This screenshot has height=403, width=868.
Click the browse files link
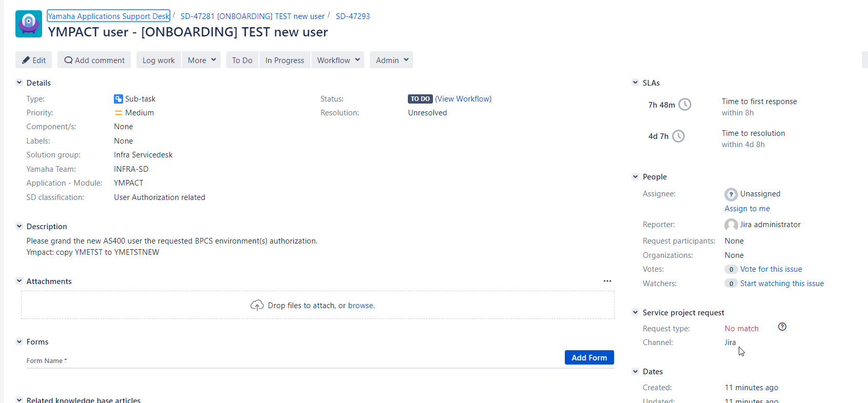click(361, 306)
